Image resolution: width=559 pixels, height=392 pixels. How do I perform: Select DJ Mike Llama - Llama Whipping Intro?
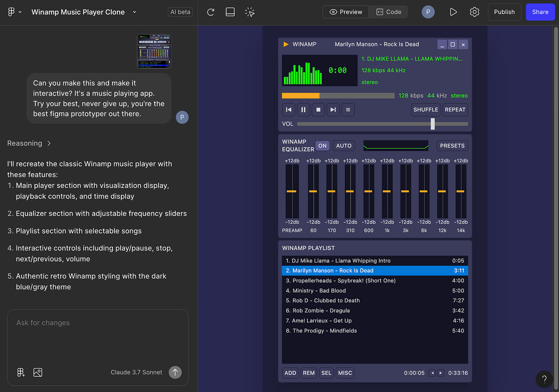click(375, 261)
